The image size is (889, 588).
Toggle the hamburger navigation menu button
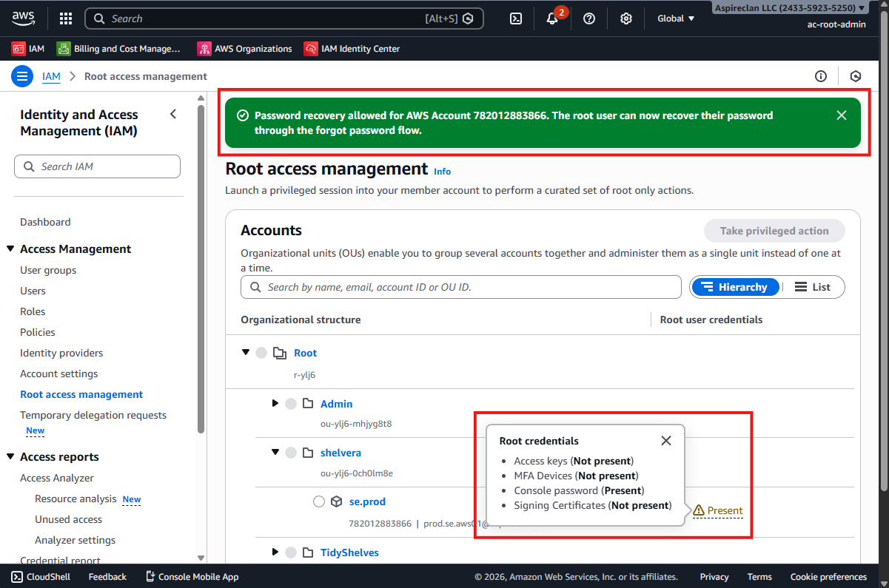[x=22, y=76]
